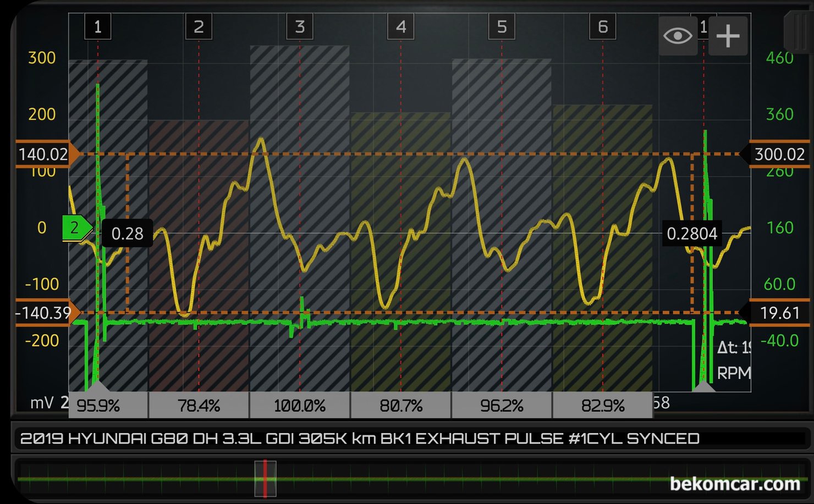814x504 pixels.
Task: Select cylinder marker 5 box
Action: tap(502, 27)
